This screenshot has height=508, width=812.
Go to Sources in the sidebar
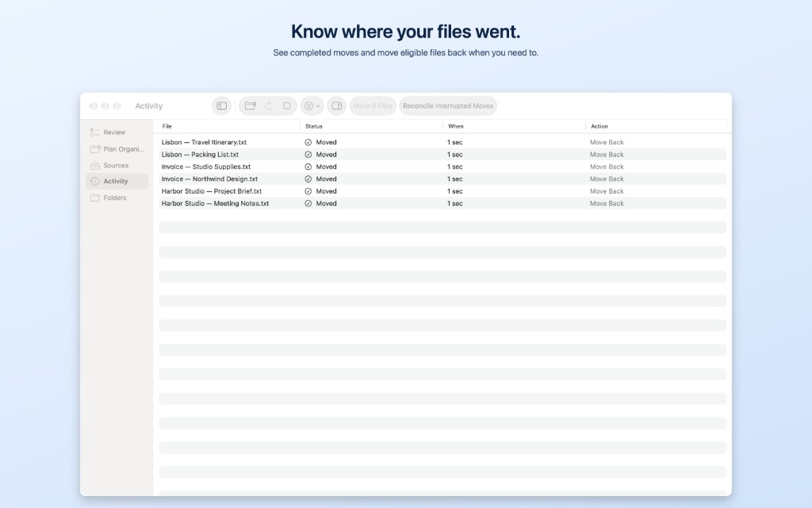point(117,165)
